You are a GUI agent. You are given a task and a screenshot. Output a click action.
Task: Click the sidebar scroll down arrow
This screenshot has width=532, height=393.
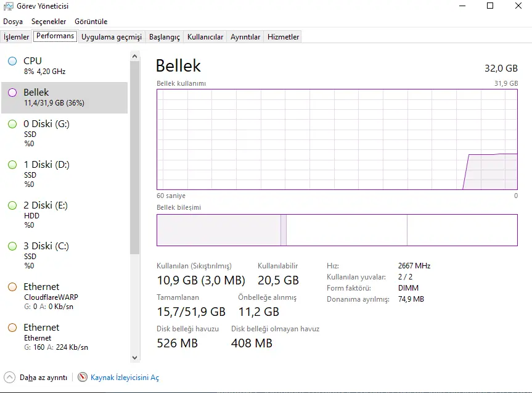[135, 358]
